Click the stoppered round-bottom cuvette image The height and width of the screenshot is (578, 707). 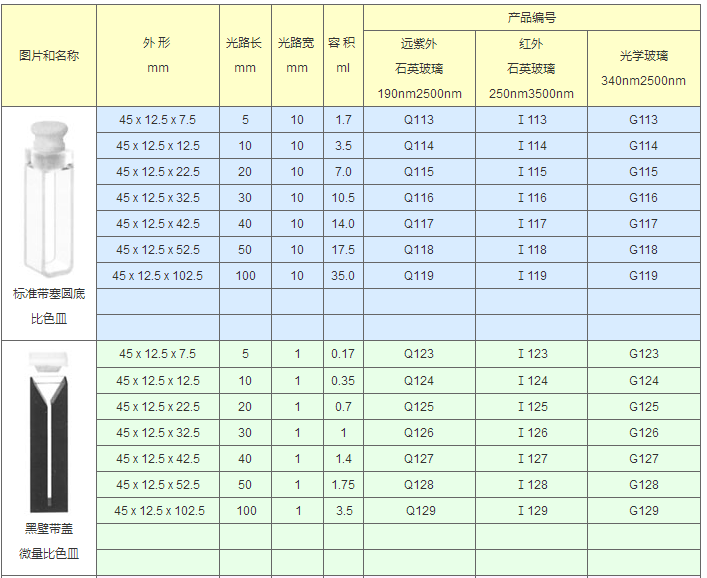pyautogui.click(x=48, y=198)
